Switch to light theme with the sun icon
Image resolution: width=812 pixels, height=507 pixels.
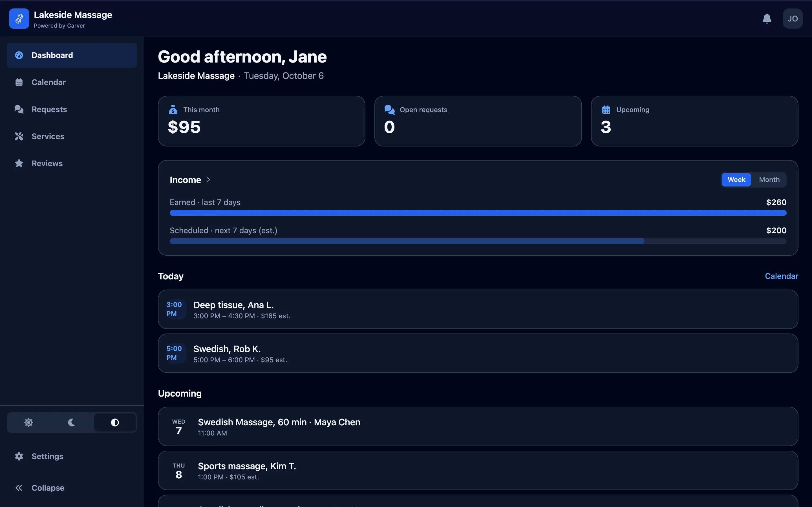[x=28, y=422]
